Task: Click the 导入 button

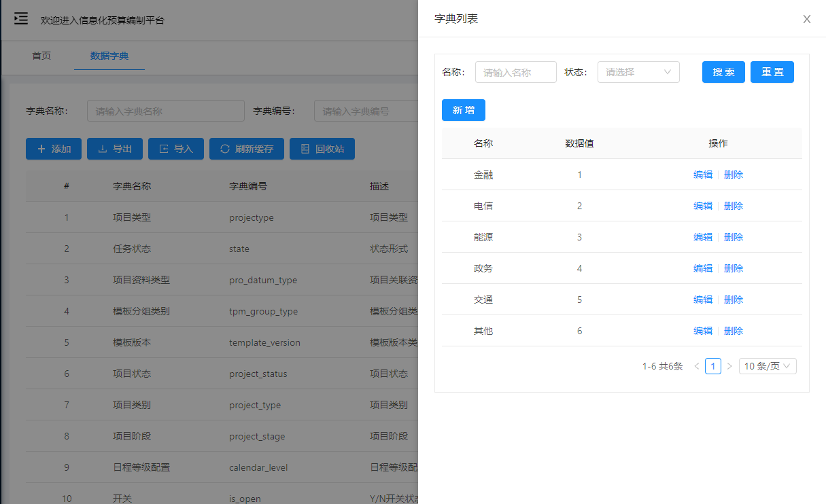Action: (176, 149)
